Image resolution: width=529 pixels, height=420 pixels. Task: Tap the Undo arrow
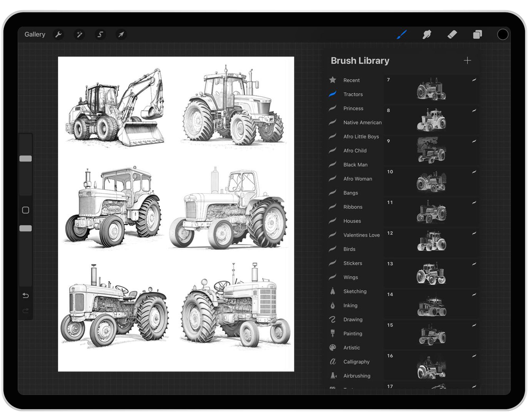pyautogui.click(x=26, y=296)
